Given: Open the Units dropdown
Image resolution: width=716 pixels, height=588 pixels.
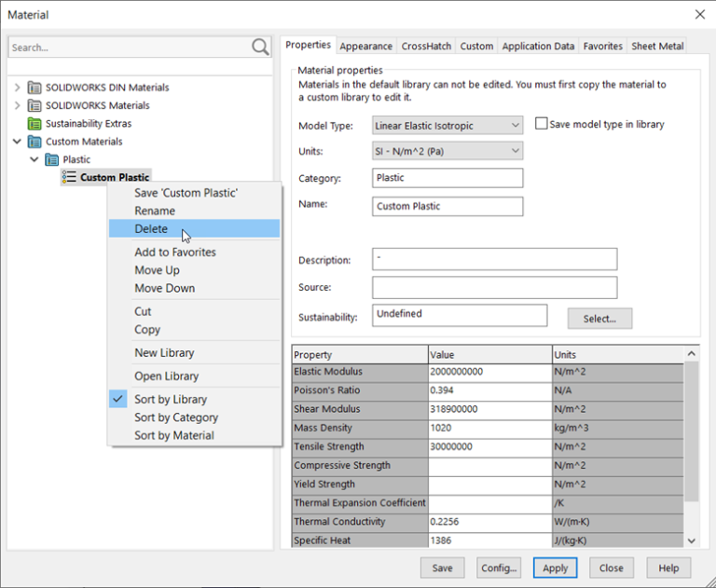Looking at the screenshot, I should [x=516, y=151].
